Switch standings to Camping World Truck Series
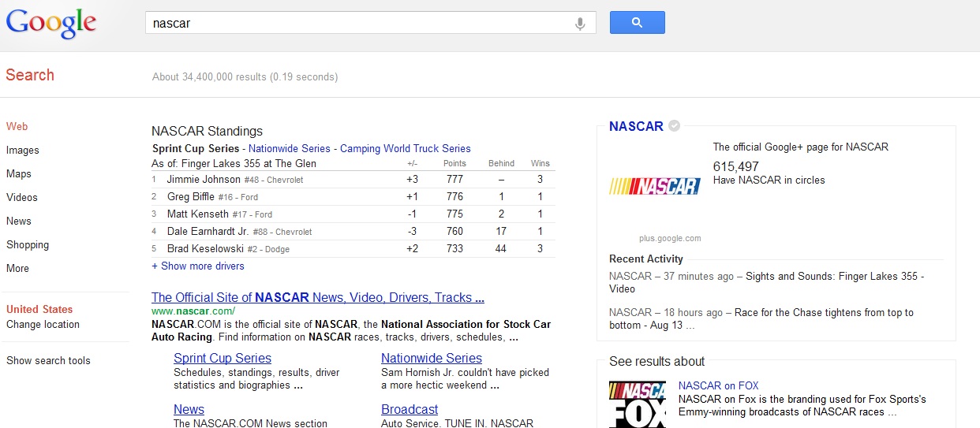This screenshot has width=980, height=428. tap(405, 148)
